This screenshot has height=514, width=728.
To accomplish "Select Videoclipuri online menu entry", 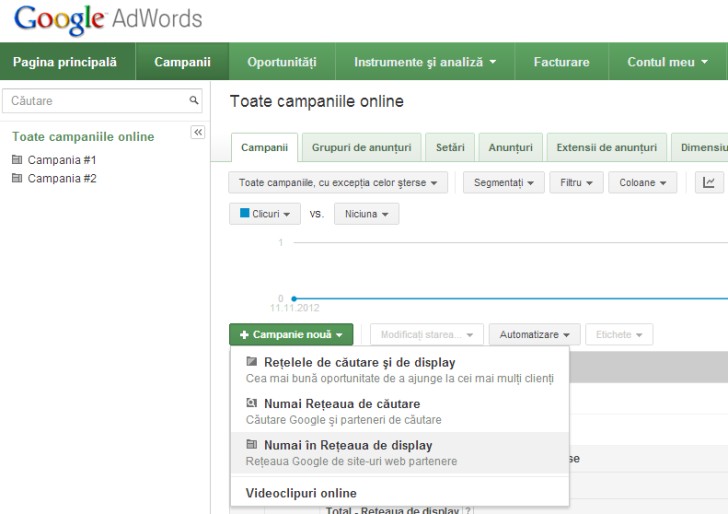I will coord(302,493).
